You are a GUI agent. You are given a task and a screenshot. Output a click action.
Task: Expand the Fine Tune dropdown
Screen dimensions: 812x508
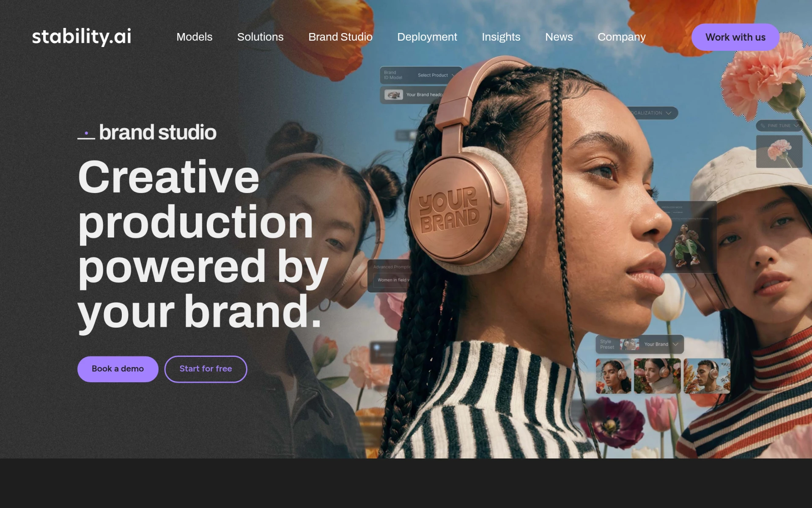click(x=780, y=126)
